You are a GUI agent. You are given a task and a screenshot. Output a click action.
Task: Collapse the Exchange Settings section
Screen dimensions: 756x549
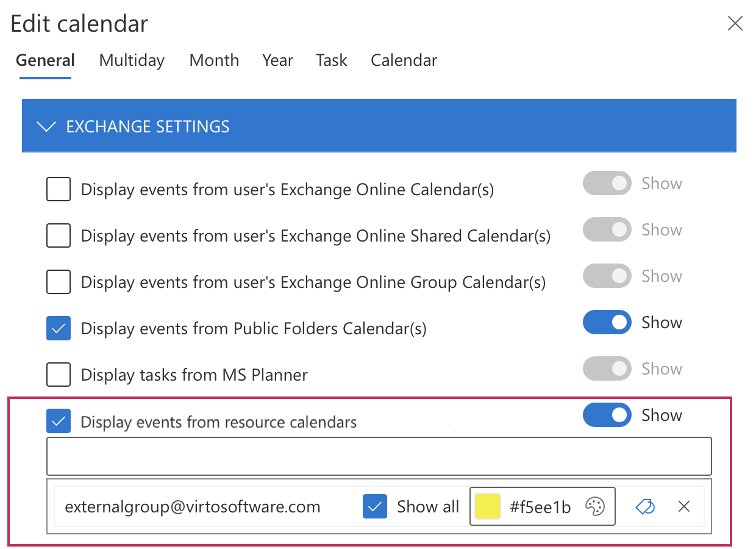(x=46, y=127)
